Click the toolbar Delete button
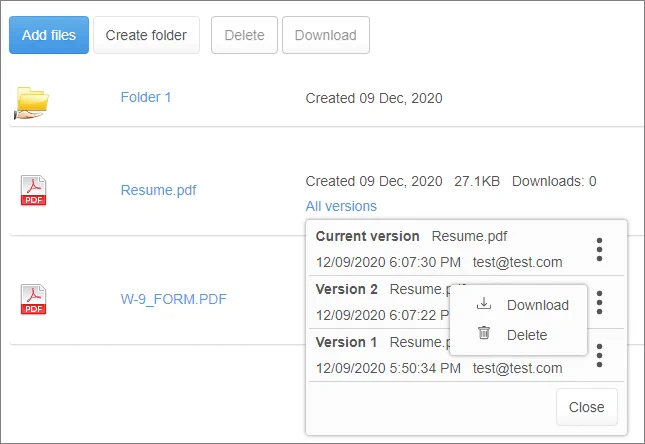Screen dimensions: 645x444 (244, 35)
